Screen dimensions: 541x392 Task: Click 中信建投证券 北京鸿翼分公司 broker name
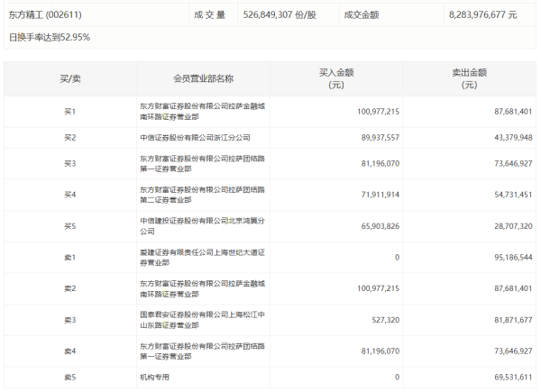pos(203,226)
